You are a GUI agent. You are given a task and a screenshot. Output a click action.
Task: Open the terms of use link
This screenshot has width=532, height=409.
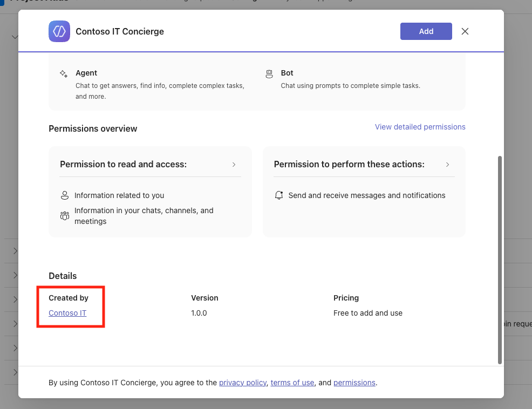[x=292, y=383]
